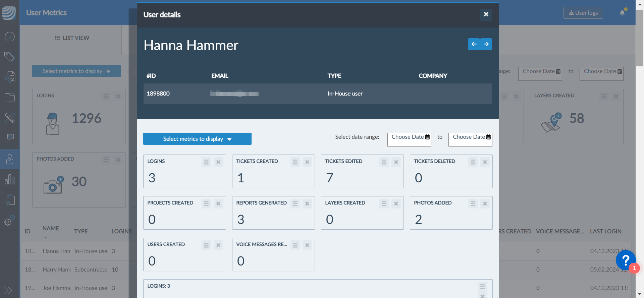
Task: Open the end Choose Date picker in dialog
Action: pos(470,137)
